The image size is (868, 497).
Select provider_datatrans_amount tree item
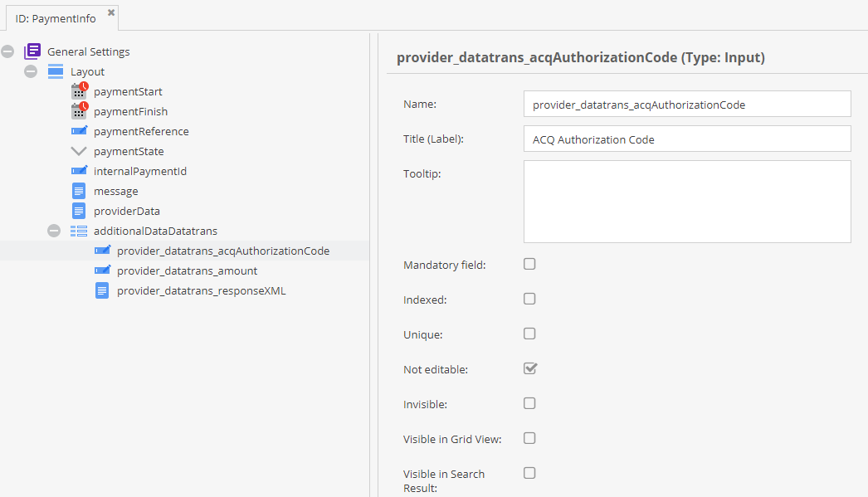(x=187, y=270)
